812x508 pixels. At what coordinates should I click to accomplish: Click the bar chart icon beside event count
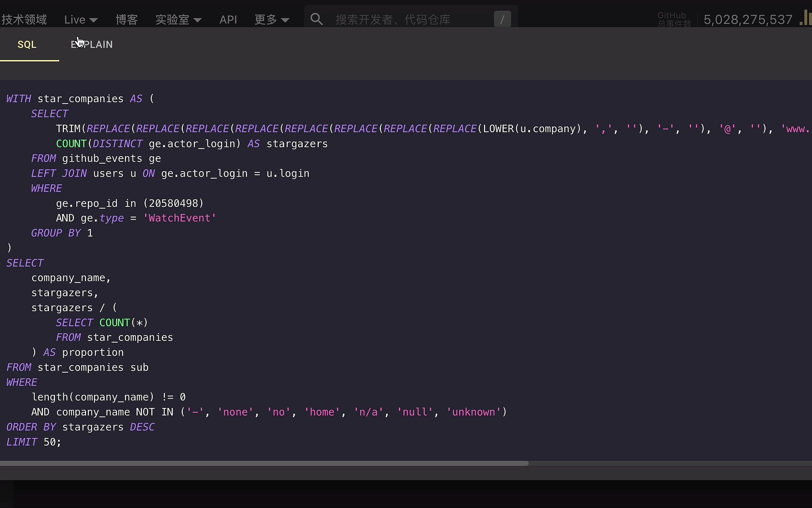[x=805, y=18]
